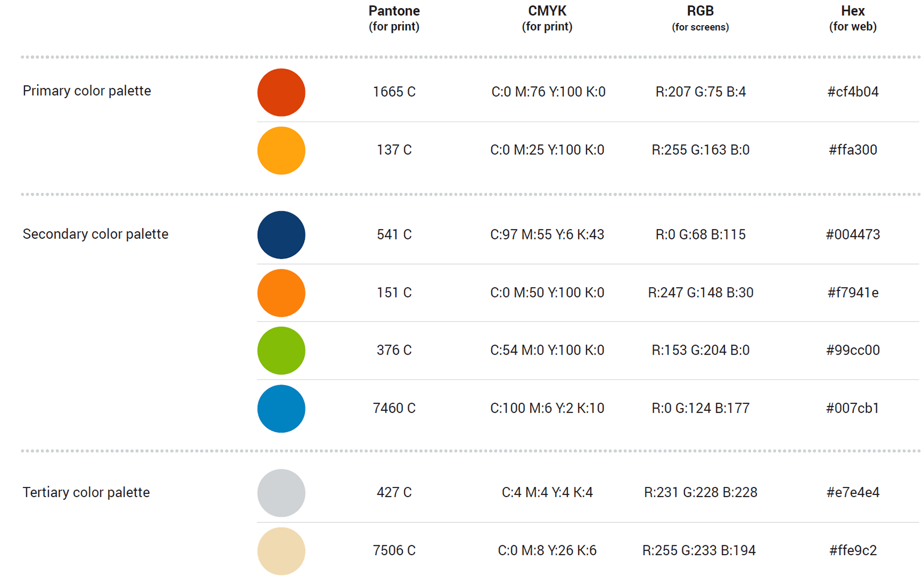Screen dimensions: 924x577
Task: Pick the navy blue 541 C swatch
Action: 281,235
